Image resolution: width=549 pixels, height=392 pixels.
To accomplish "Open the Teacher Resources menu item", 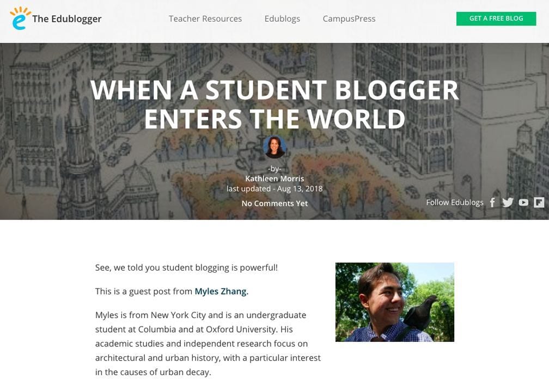I will coord(205,19).
